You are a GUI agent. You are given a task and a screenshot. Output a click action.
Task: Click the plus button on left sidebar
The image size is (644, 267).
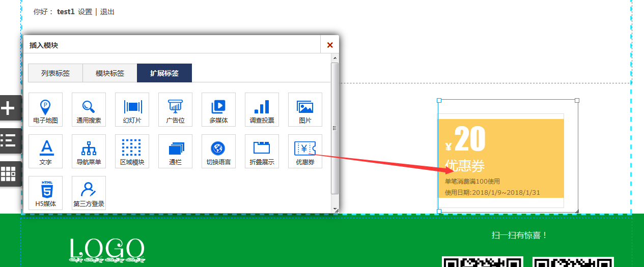pyautogui.click(x=9, y=108)
